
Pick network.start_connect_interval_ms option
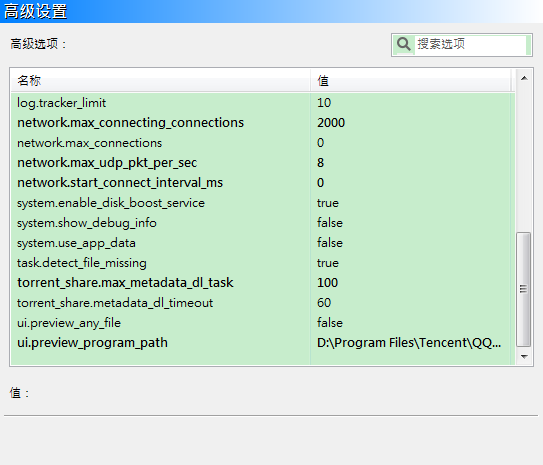click(260, 183)
